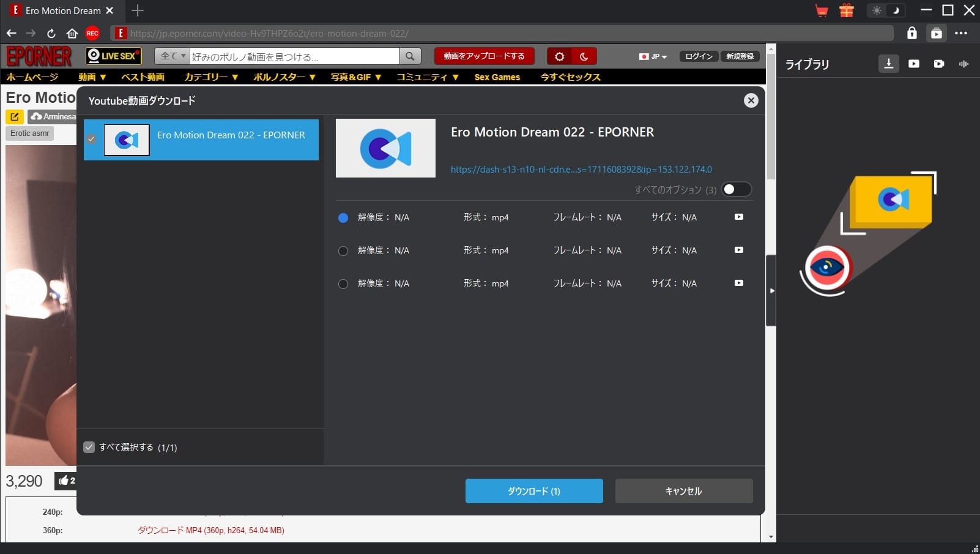Screen dimensions: 980x554
Task: Select the second resolution radio option
Action: pyautogui.click(x=343, y=250)
